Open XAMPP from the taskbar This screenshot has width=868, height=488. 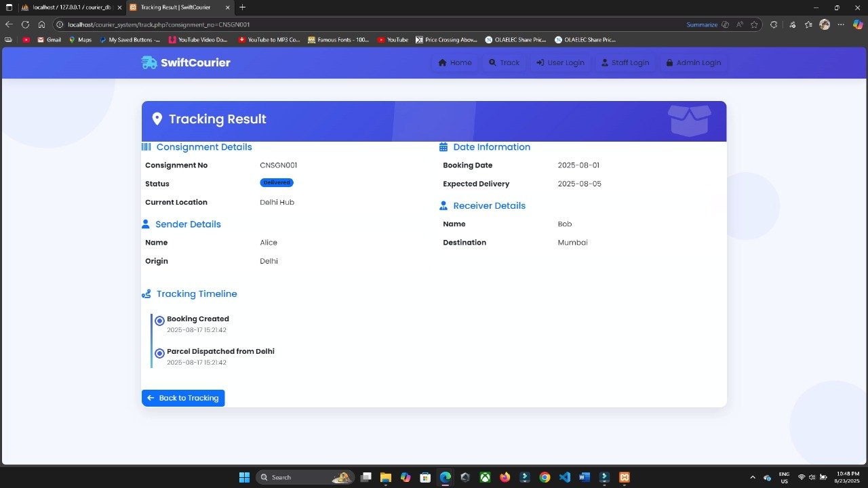coord(625,477)
